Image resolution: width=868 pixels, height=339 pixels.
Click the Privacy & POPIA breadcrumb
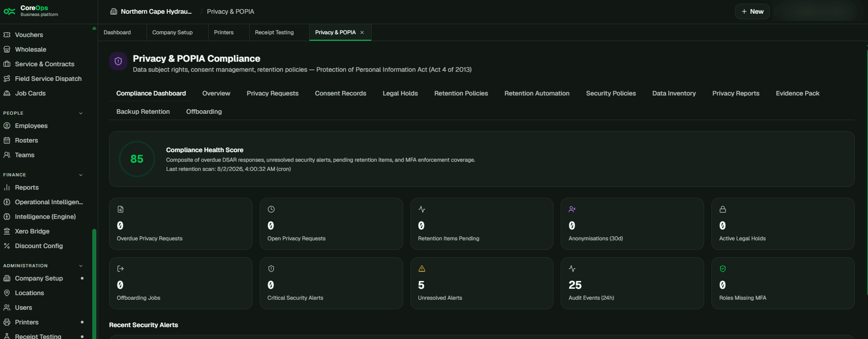pos(231,11)
